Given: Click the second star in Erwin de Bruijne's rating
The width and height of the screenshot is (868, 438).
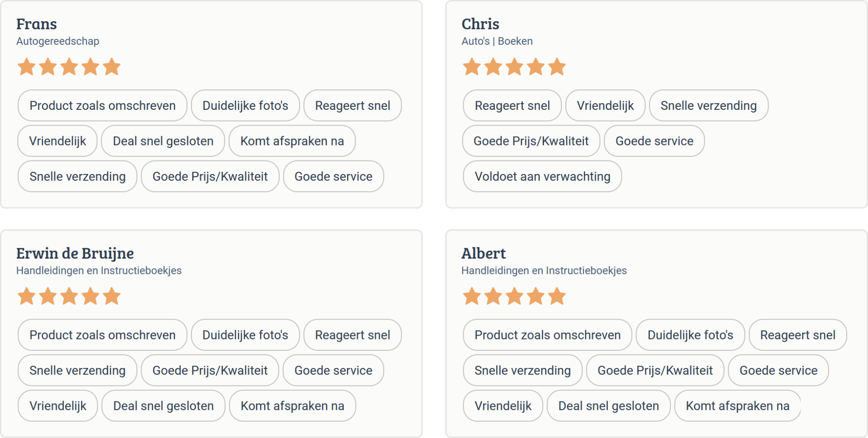Looking at the screenshot, I should point(48,297).
